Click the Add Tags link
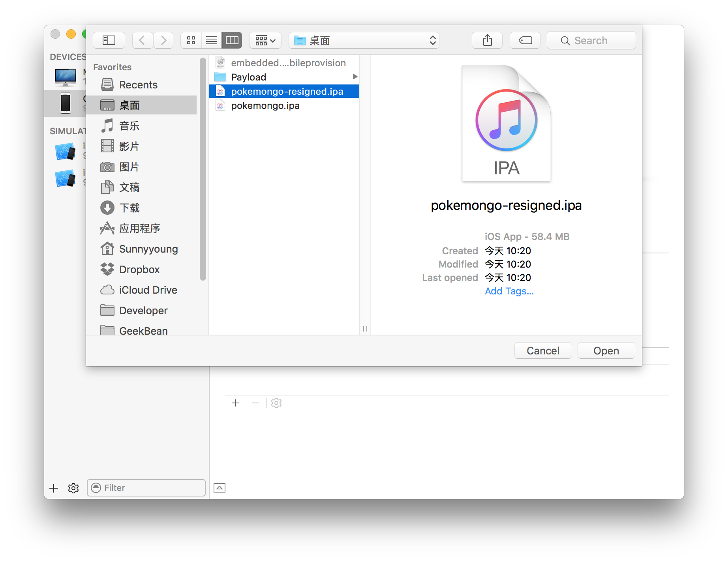728x562 pixels. coord(509,291)
